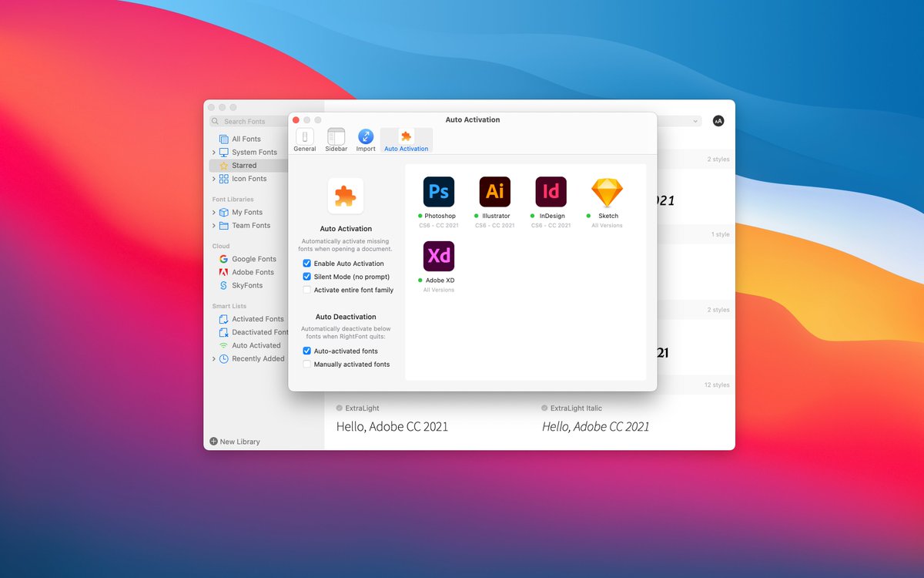Click the orange puzzle piece Auto Activation icon
The height and width of the screenshot is (578, 924).
point(346,196)
